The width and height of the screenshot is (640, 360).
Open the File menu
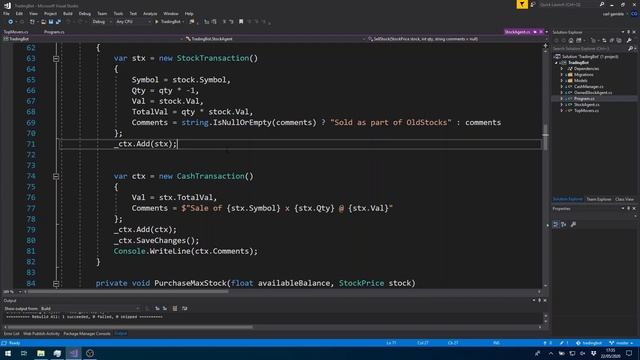point(6,13)
